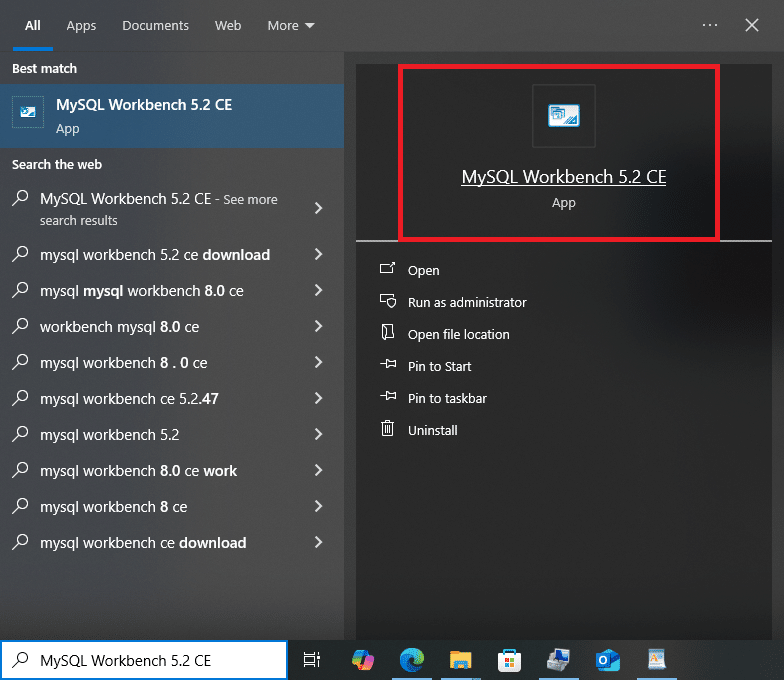784x680 pixels.
Task: Click the Open action icon
Action: click(388, 269)
